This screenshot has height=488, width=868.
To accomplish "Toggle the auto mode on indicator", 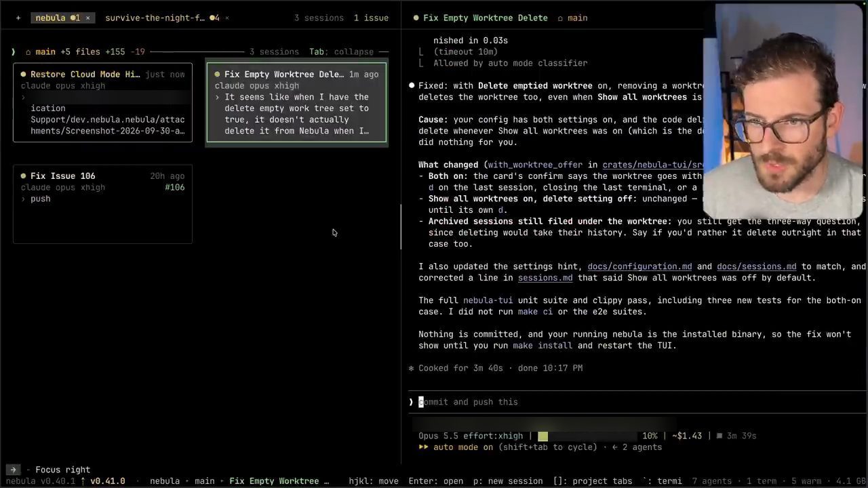I will tap(463, 447).
